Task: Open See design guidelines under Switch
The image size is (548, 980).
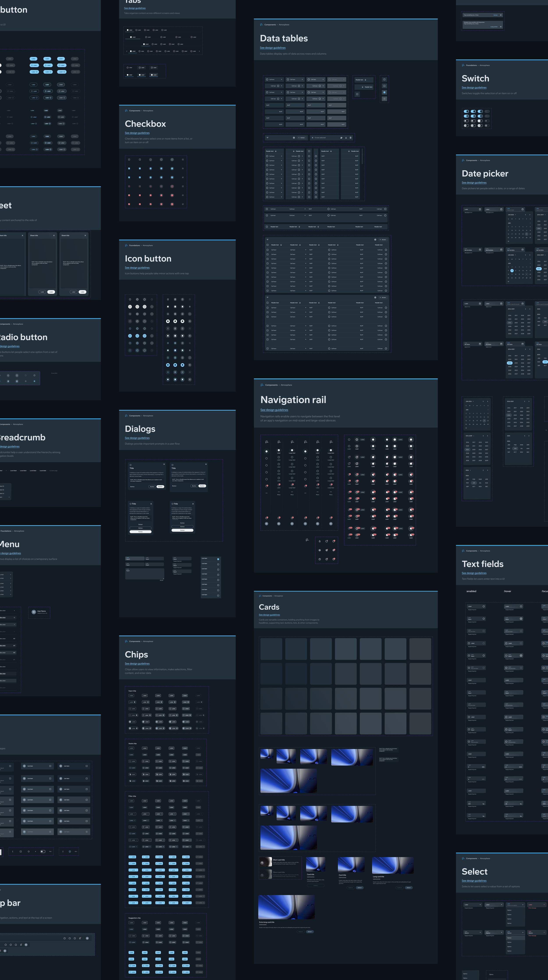Action: (x=474, y=88)
